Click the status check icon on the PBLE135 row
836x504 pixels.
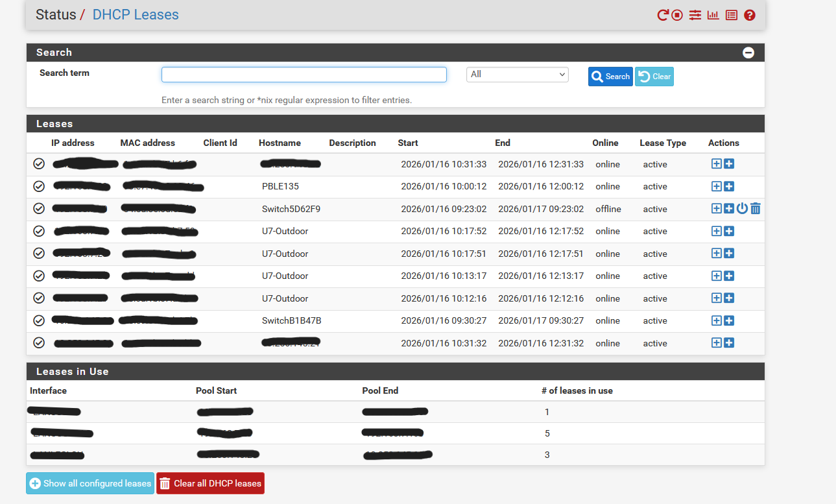coord(39,187)
